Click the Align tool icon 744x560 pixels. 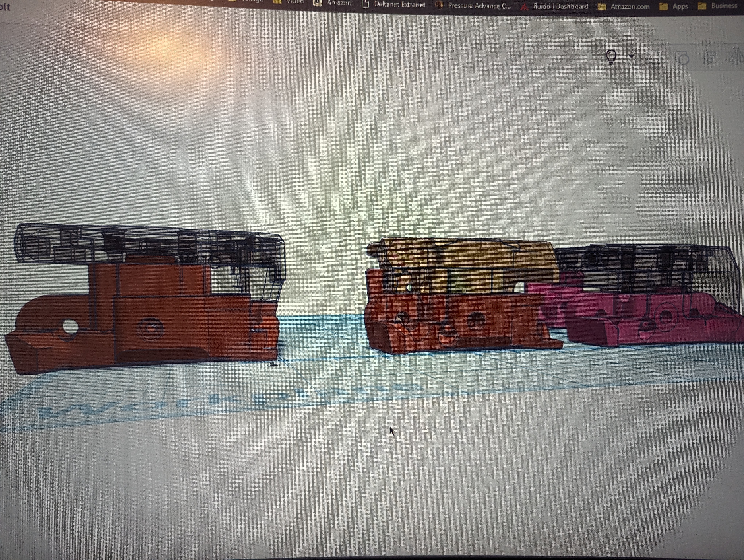[710, 57]
